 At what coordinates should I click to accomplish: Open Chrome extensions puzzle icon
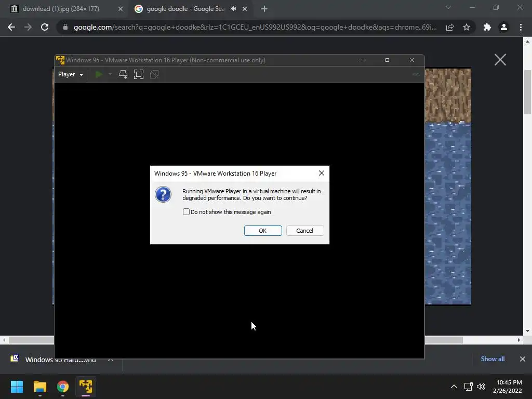487,27
